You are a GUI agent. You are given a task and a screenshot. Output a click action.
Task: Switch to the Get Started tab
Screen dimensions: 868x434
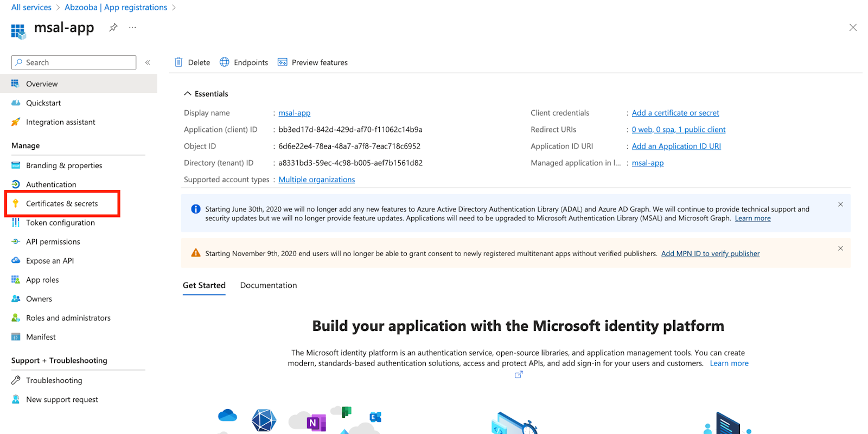click(204, 285)
